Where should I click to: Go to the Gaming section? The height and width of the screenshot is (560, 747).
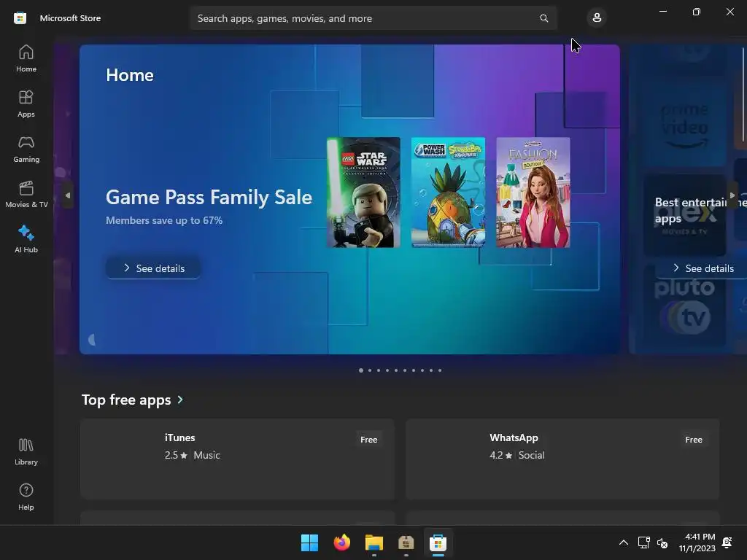[x=26, y=149]
